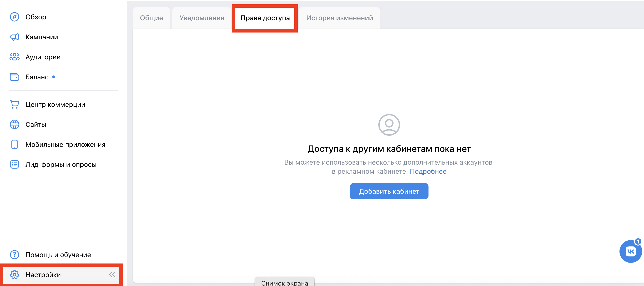Screen dimensions: 644x286
Task: Click the blue dot next to Баланс
Action: tap(54, 77)
